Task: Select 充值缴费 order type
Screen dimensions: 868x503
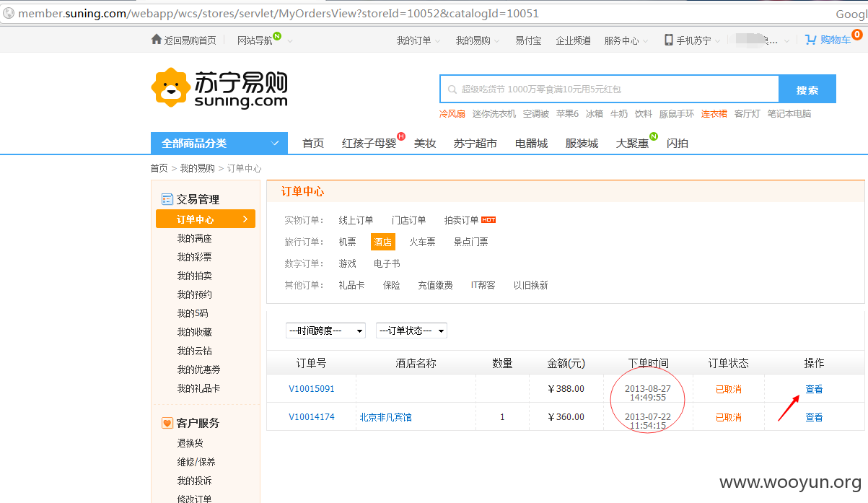Action: tap(436, 285)
